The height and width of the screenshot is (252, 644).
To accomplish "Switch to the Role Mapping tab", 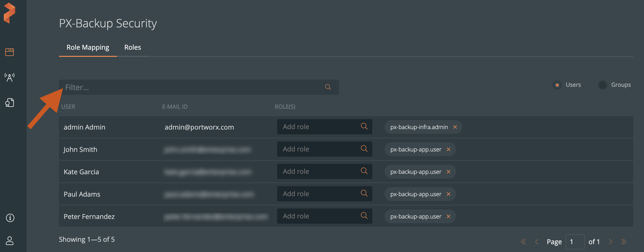I will (88, 48).
